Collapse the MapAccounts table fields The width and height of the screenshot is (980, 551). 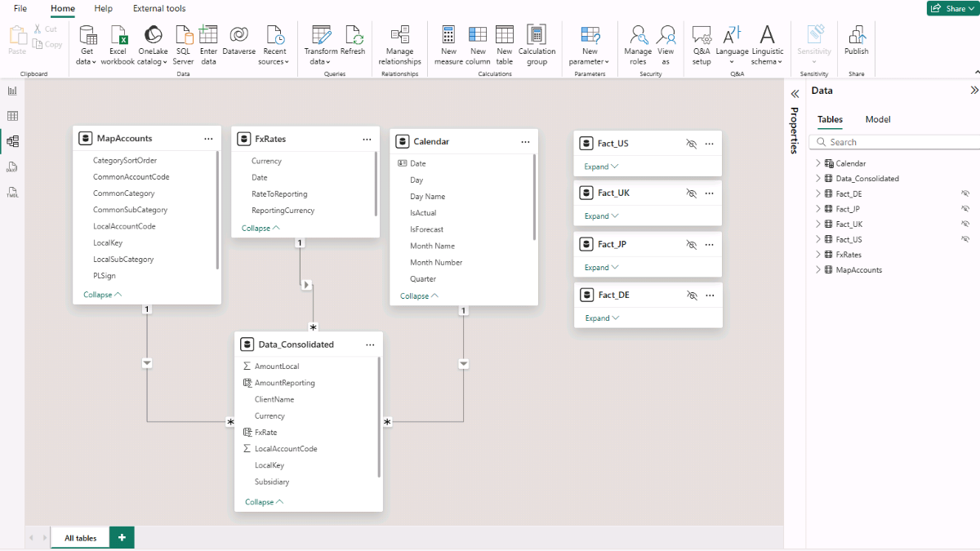(102, 295)
